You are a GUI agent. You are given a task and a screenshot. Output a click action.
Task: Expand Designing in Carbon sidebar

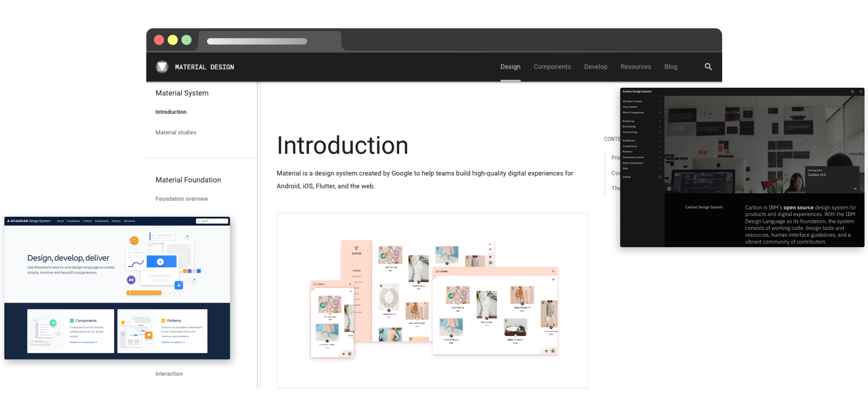click(642, 121)
